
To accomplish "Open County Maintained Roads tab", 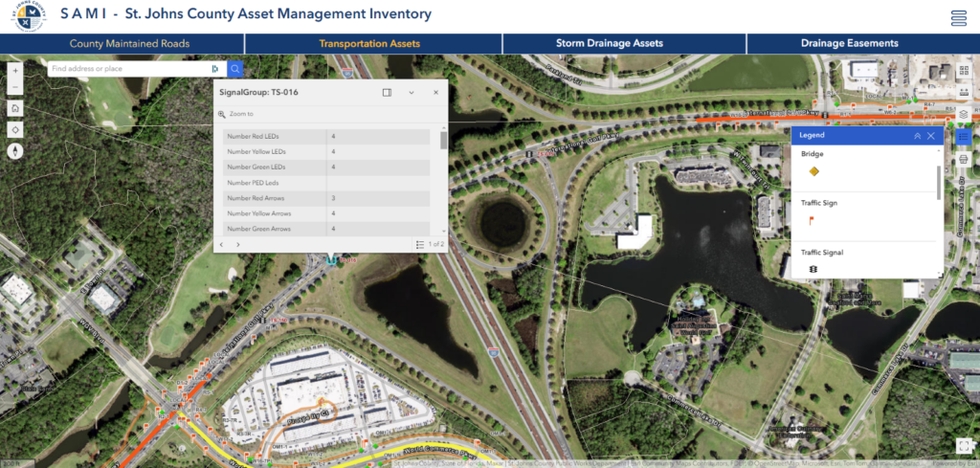I will 129,44.
